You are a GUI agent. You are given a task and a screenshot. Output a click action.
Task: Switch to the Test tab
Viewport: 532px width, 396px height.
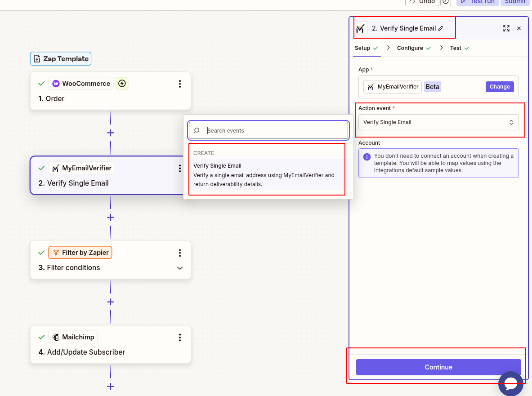coord(456,48)
